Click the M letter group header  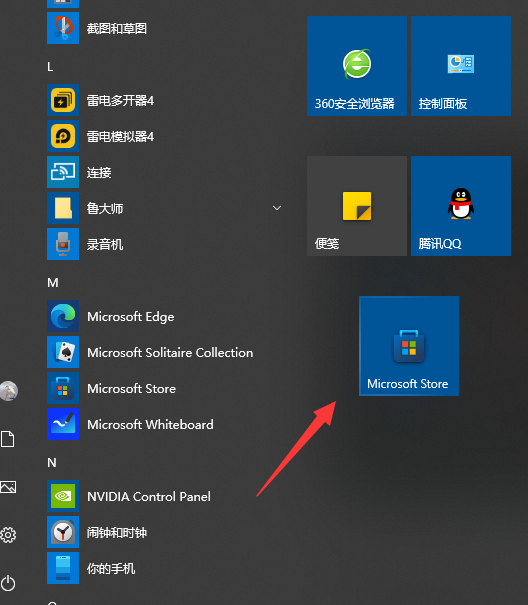53,283
